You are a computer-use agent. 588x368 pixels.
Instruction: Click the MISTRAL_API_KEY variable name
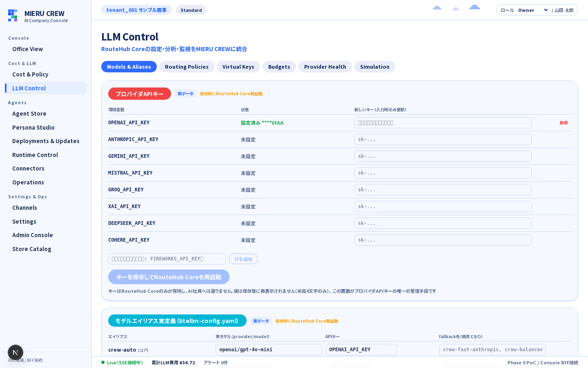(x=130, y=173)
